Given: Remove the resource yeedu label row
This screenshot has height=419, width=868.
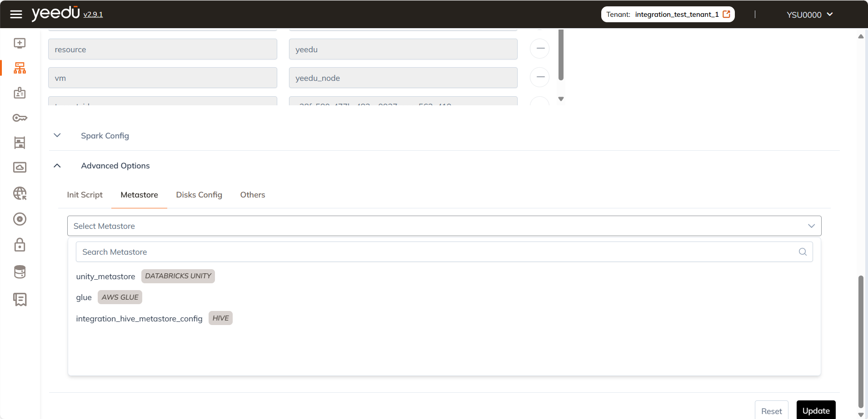Looking at the screenshot, I should pos(539,49).
